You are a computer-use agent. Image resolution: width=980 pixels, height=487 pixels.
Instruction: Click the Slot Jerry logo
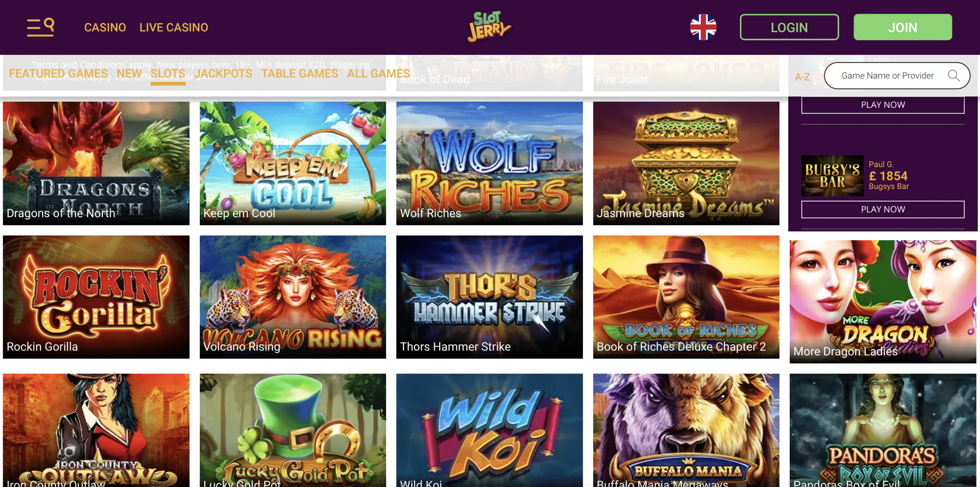490,26
